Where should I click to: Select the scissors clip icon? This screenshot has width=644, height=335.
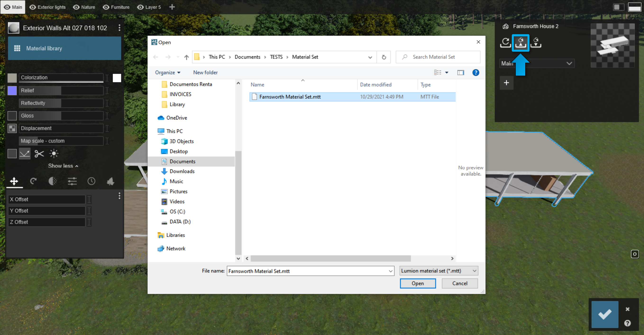[39, 154]
